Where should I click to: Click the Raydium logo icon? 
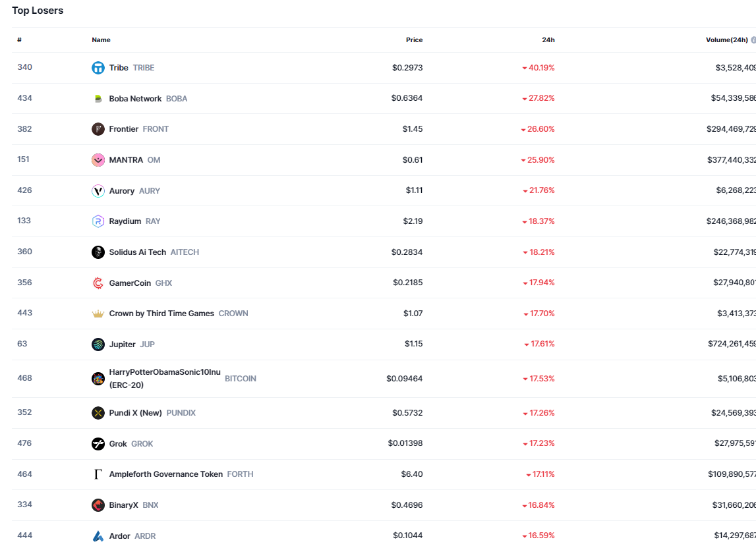click(x=98, y=221)
